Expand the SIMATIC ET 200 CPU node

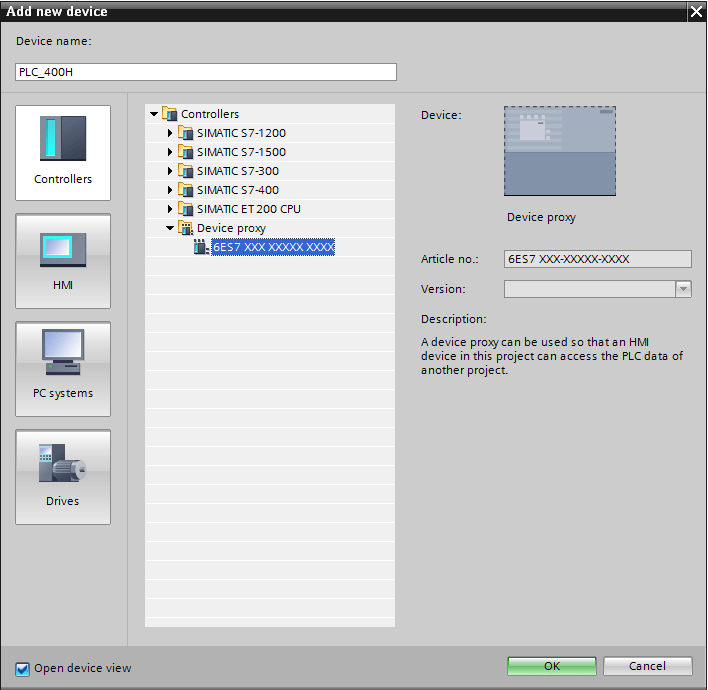pyautogui.click(x=170, y=209)
